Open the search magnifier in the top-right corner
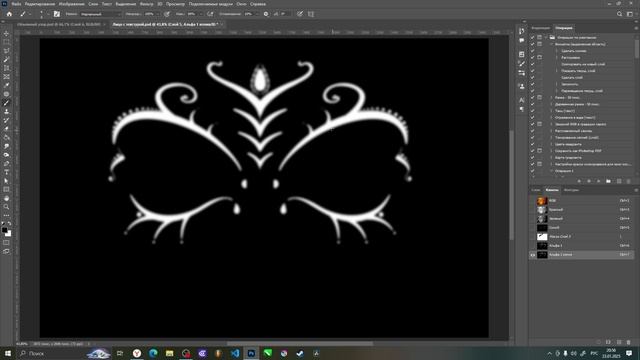 tap(619, 14)
